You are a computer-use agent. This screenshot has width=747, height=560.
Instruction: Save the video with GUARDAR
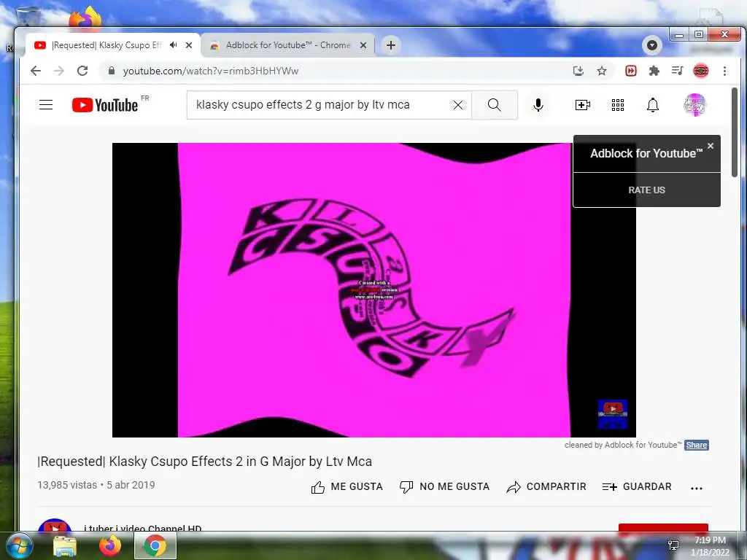(x=637, y=486)
